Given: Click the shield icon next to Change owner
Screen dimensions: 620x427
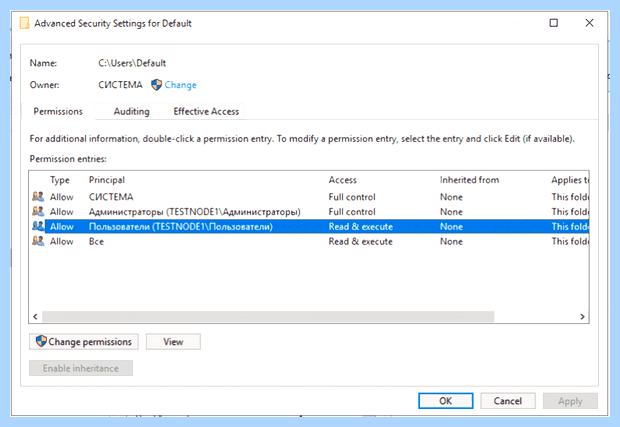Looking at the screenshot, I should [157, 85].
